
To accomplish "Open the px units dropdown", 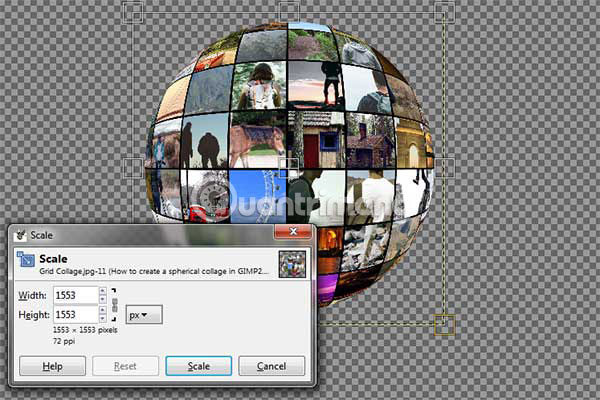I will point(144,315).
